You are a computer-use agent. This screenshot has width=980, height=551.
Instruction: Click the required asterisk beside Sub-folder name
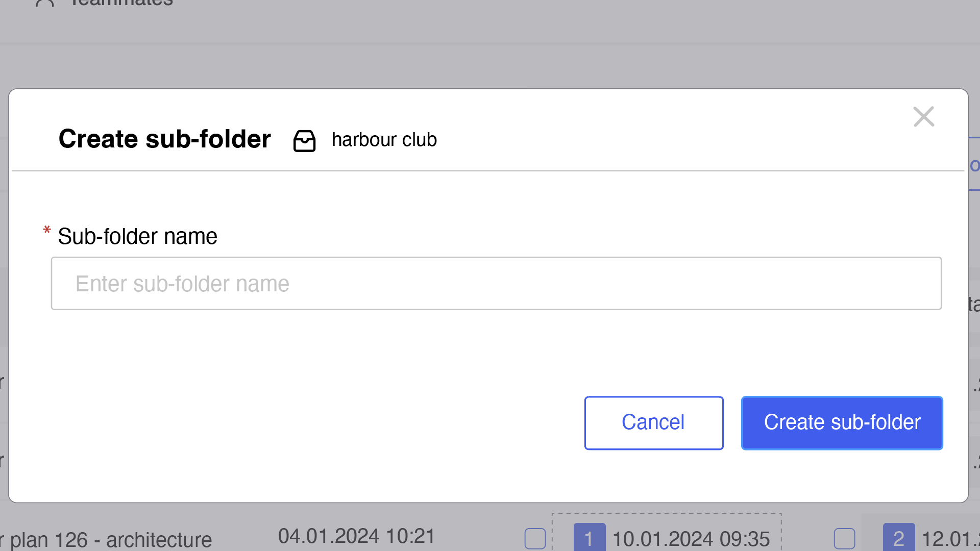[47, 231]
